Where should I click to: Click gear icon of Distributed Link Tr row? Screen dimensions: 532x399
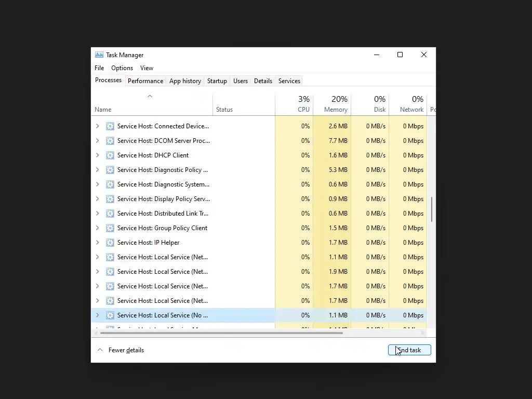point(110,214)
